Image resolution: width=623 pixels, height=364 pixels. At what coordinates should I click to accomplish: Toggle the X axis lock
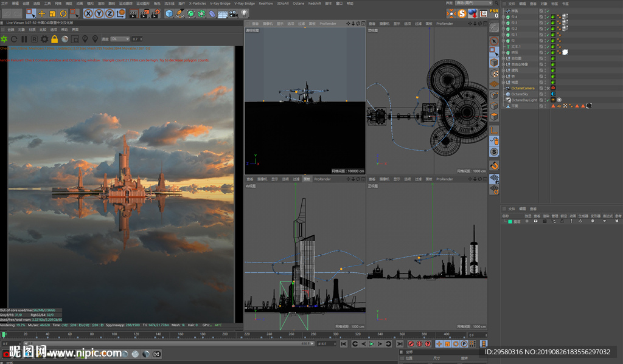tap(88, 13)
